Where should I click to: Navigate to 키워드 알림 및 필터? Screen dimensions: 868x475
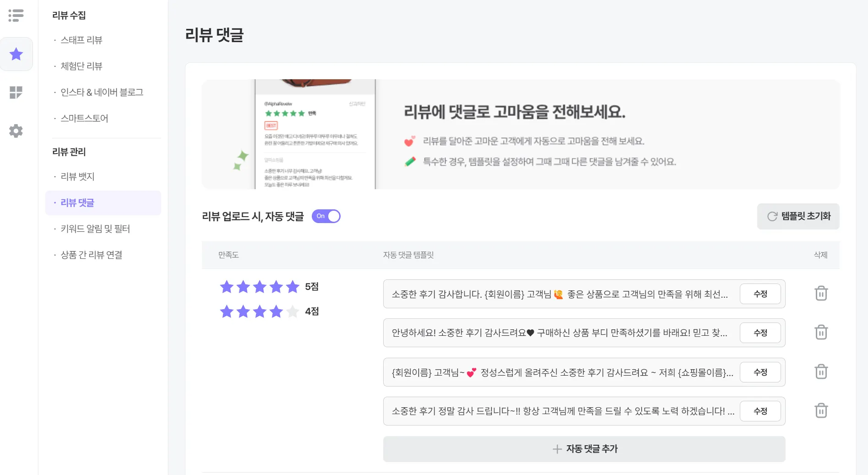click(x=95, y=229)
